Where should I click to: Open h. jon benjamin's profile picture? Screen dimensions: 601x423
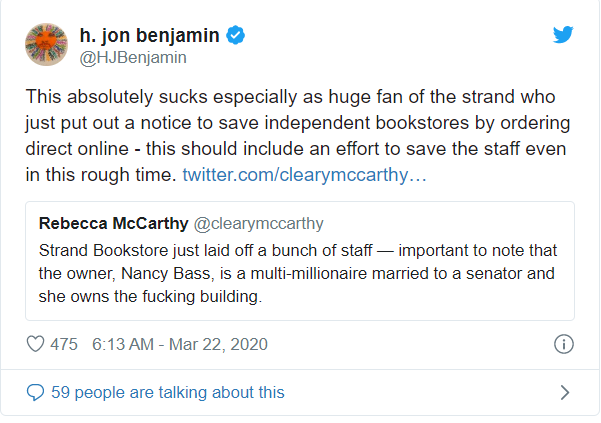point(46,46)
